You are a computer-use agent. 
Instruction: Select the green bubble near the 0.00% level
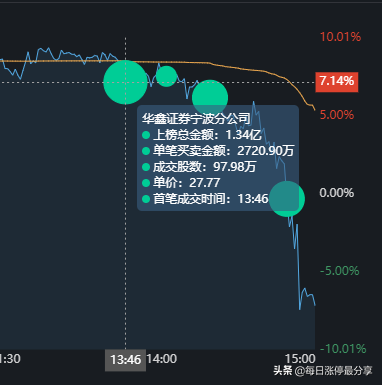[x=287, y=199]
